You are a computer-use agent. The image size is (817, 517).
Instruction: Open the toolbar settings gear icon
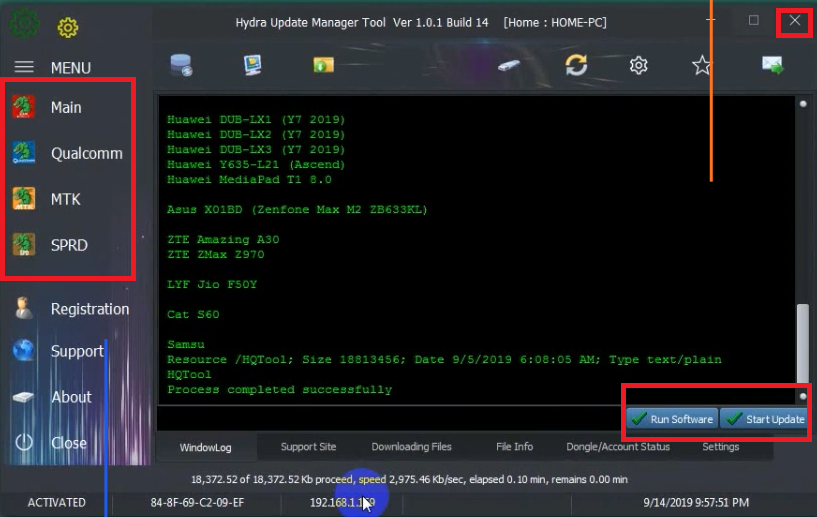[x=638, y=65]
